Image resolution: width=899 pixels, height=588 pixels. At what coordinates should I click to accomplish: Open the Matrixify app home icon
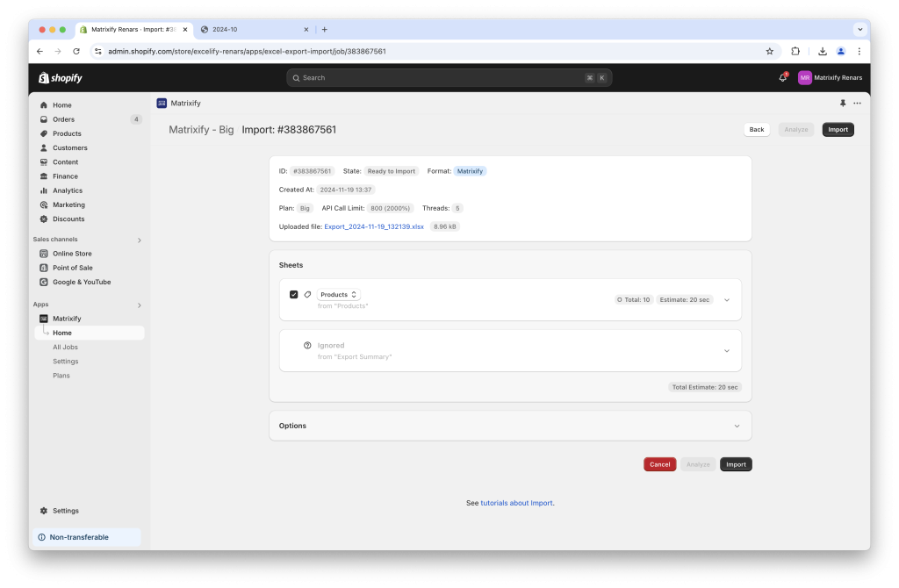click(x=162, y=103)
